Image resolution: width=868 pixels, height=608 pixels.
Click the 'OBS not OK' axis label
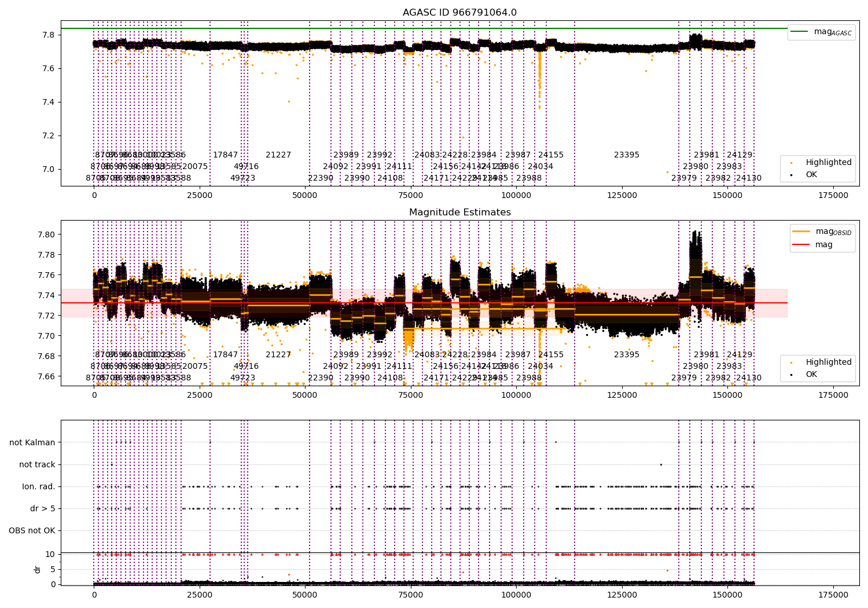32,530
